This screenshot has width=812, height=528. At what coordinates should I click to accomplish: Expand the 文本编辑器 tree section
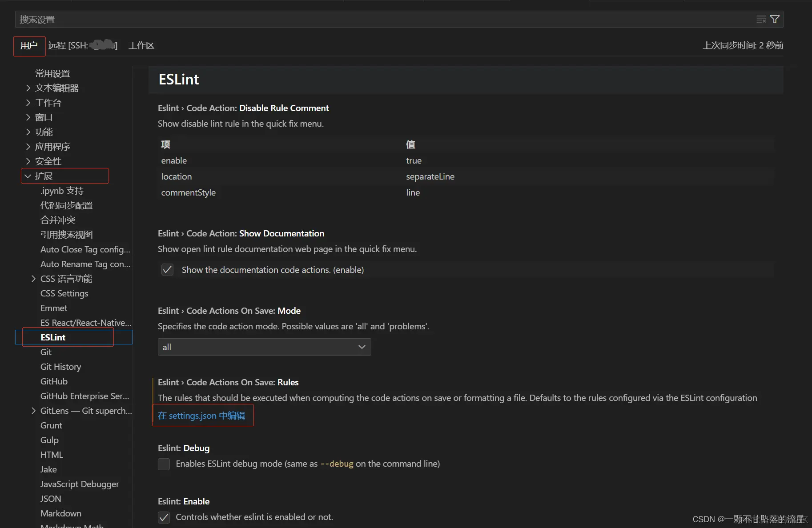pyautogui.click(x=28, y=88)
